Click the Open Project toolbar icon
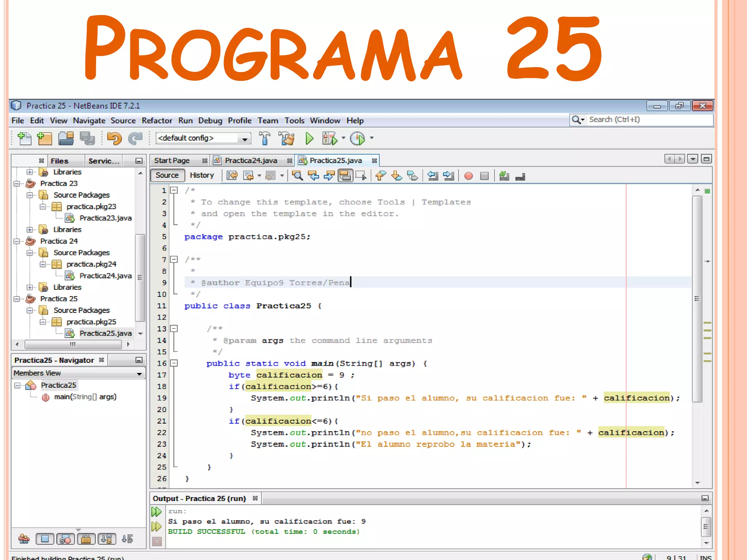 pyautogui.click(x=66, y=139)
